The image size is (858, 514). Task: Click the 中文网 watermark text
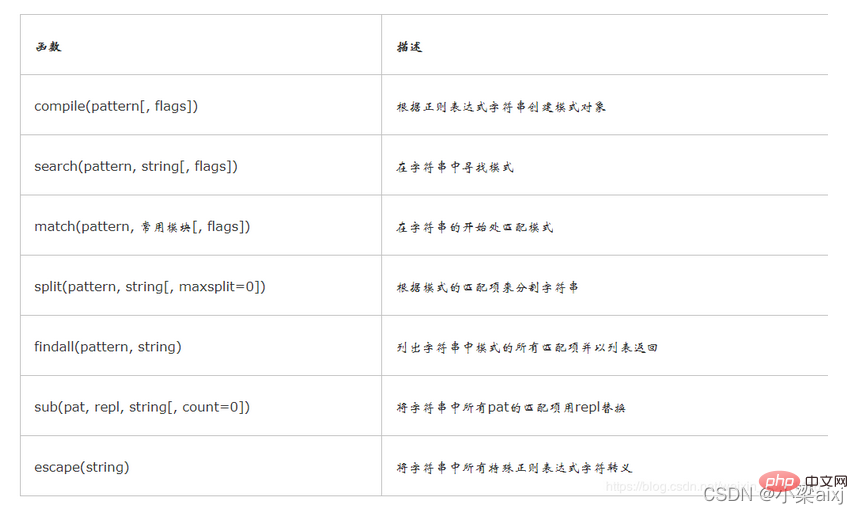click(826, 481)
